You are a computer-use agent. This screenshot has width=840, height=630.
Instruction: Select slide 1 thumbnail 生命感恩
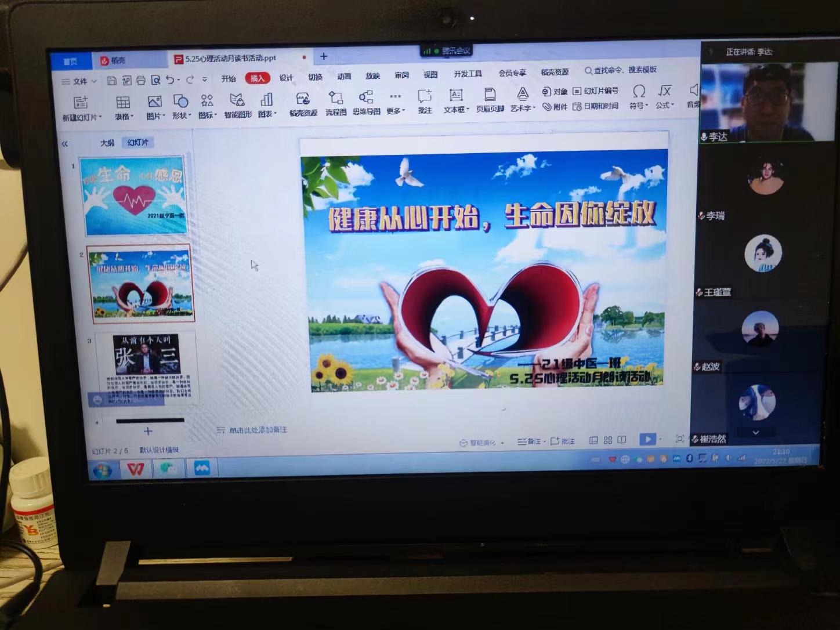136,195
